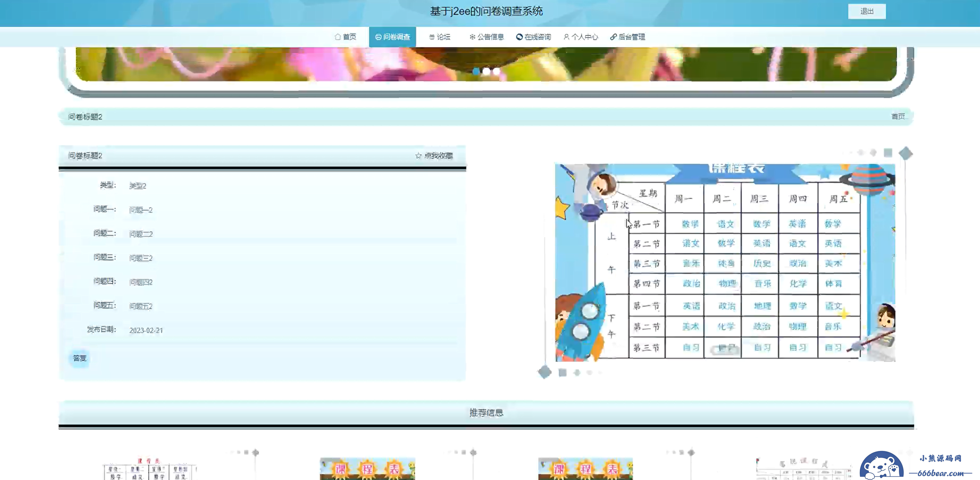Screen dimensions: 980x480
Task: Click the person icon beside 个人中心
Action: [x=567, y=37]
